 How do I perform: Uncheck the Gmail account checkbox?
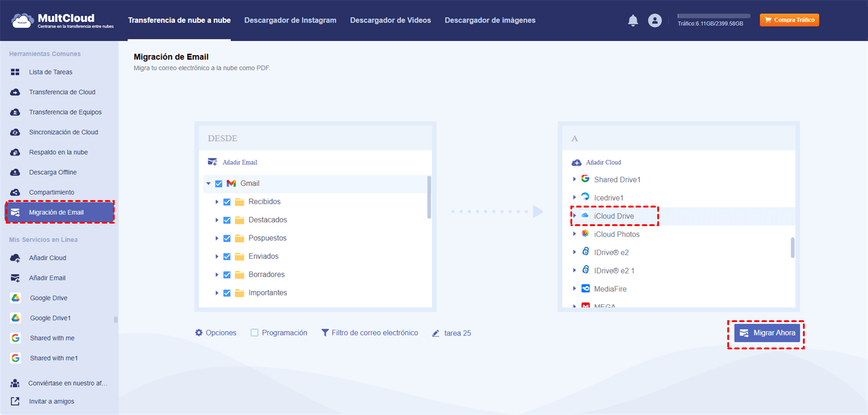click(x=219, y=183)
